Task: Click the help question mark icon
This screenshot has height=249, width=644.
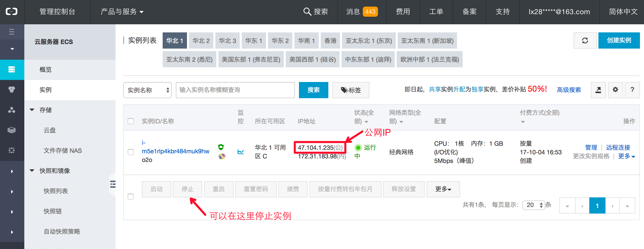Action: (632, 90)
